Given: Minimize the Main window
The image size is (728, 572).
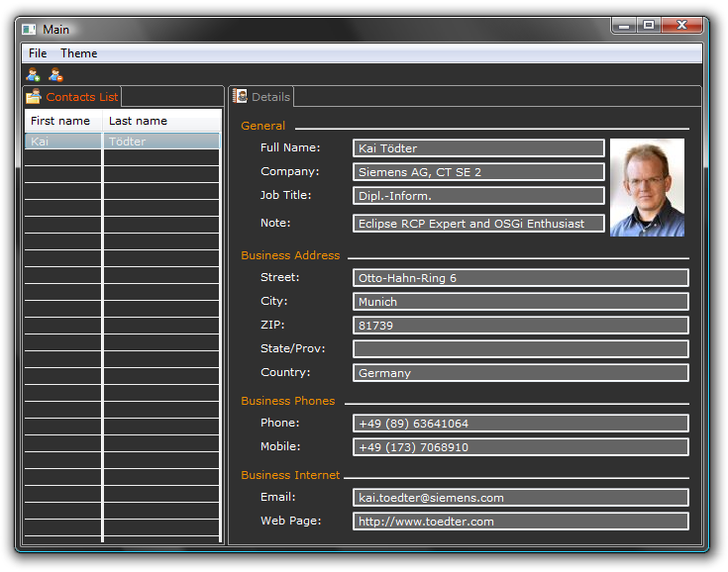Looking at the screenshot, I should click(x=624, y=26).
